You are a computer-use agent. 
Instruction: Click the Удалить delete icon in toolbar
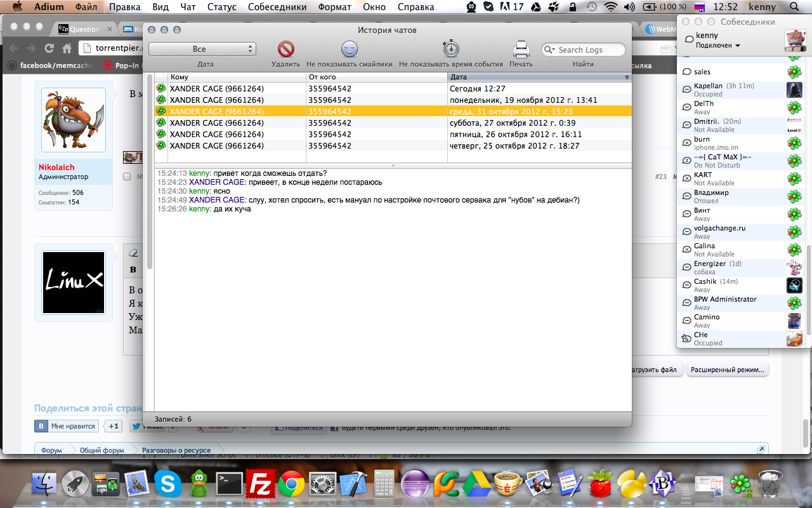286,50
